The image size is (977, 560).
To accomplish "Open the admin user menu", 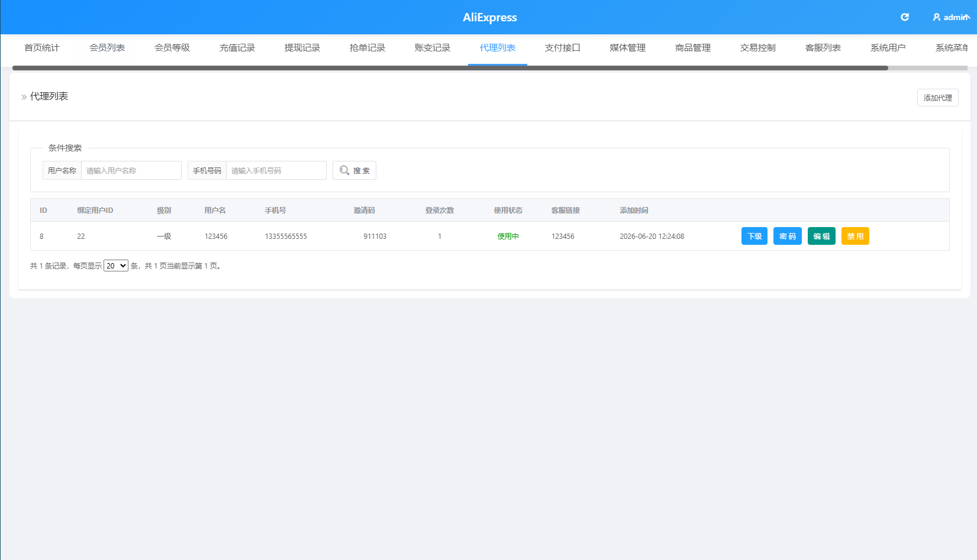I will click(951, 17).
